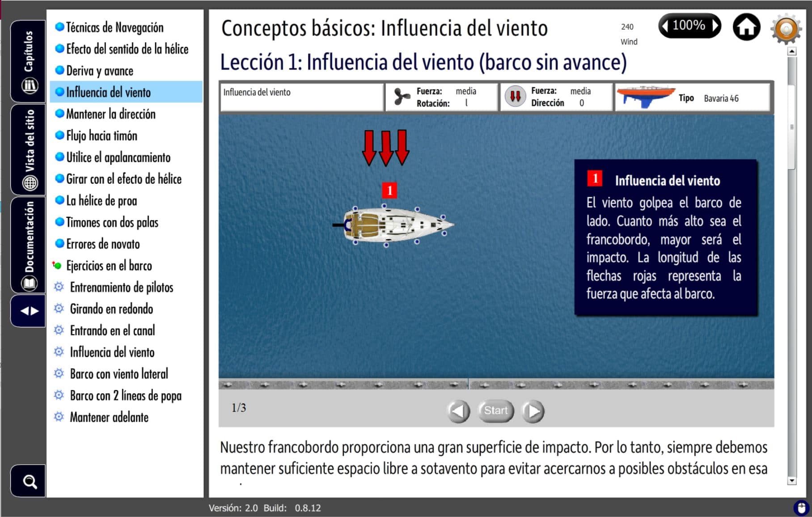Go to next slide with right arrow
Screen dimensions: 812x517
pyautogui.click(x=533, y=411)
